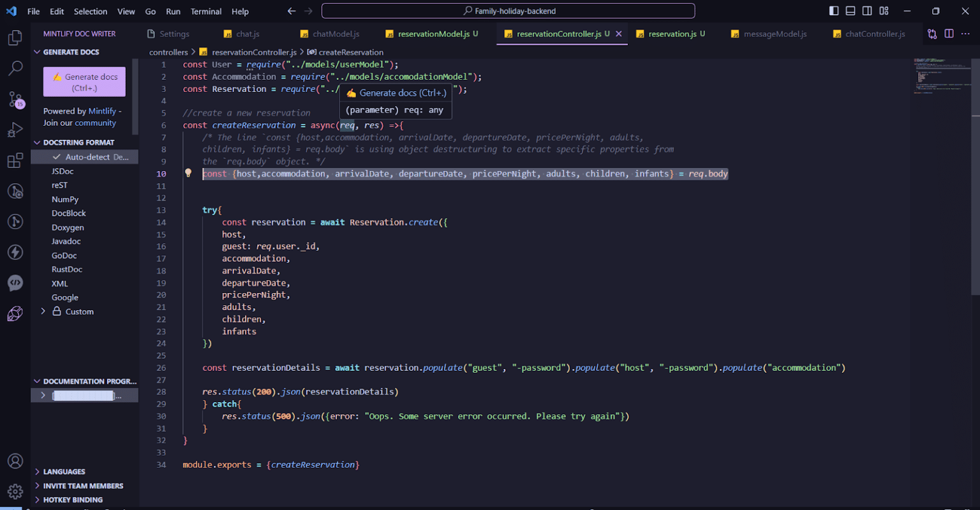Open the Explorer view in activity bar

(15, 38)
